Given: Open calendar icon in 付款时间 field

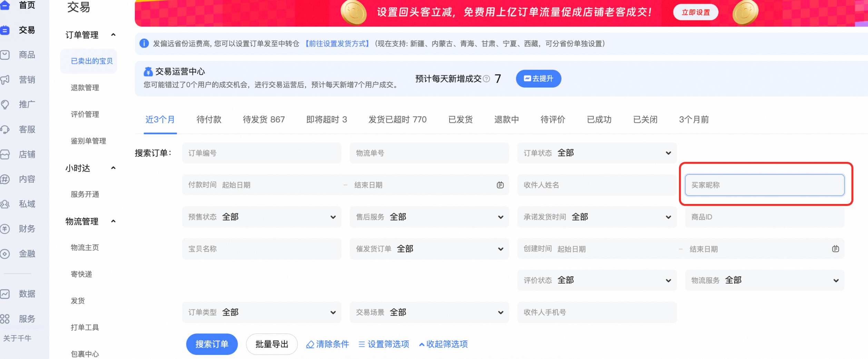Looking at the screenshot, I should click(500, 185).
